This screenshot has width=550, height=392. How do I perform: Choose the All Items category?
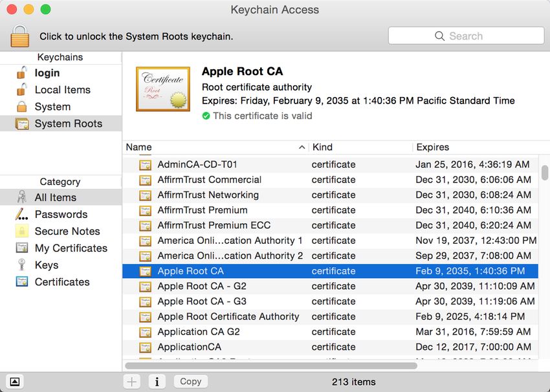pyautogui.click(x=61, y=197)
